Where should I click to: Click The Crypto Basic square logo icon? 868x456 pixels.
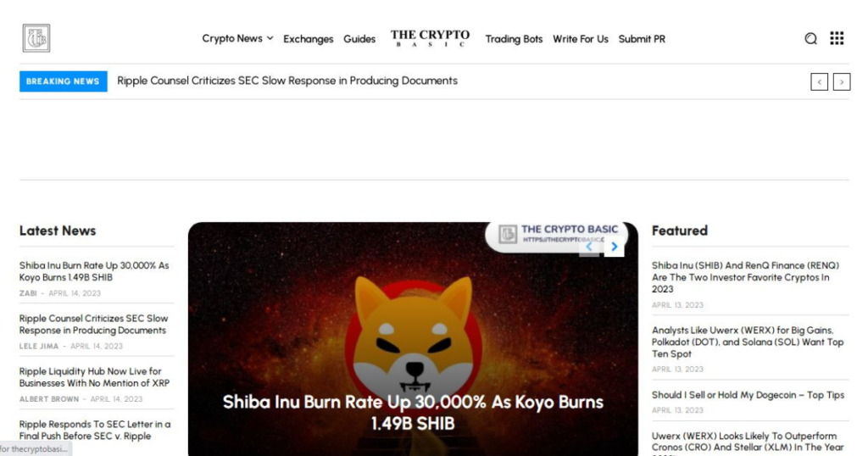point(36,38)
